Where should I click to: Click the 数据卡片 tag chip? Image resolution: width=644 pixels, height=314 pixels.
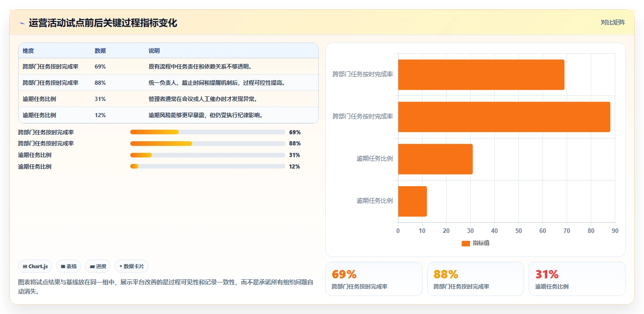132,266
